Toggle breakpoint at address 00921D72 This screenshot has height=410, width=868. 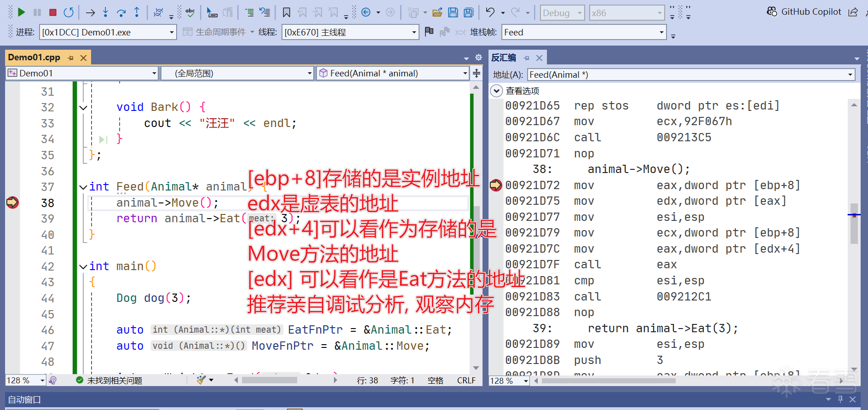coord(496,185)
